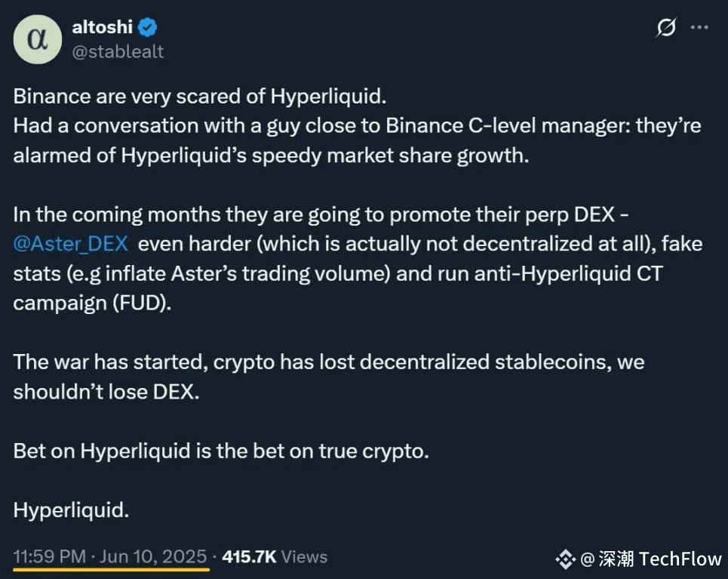Click the word 'Views' label
The image size is (728, 579).
click(304, 556)
